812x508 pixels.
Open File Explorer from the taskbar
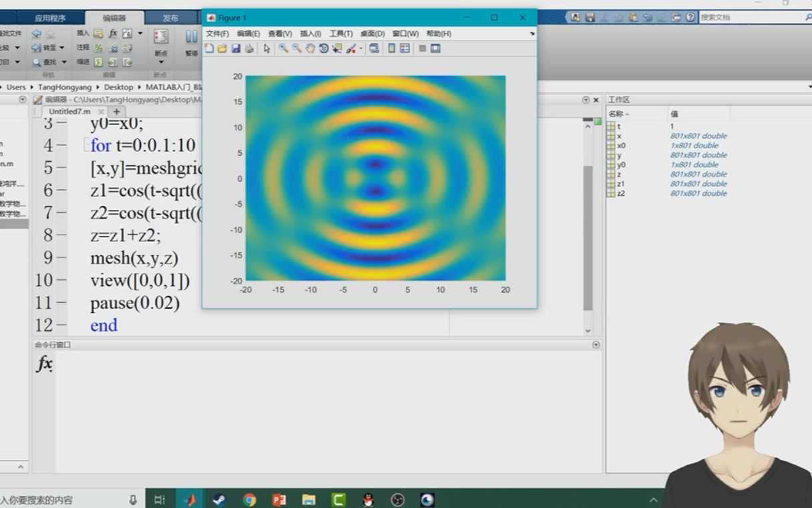pos(309,499)
